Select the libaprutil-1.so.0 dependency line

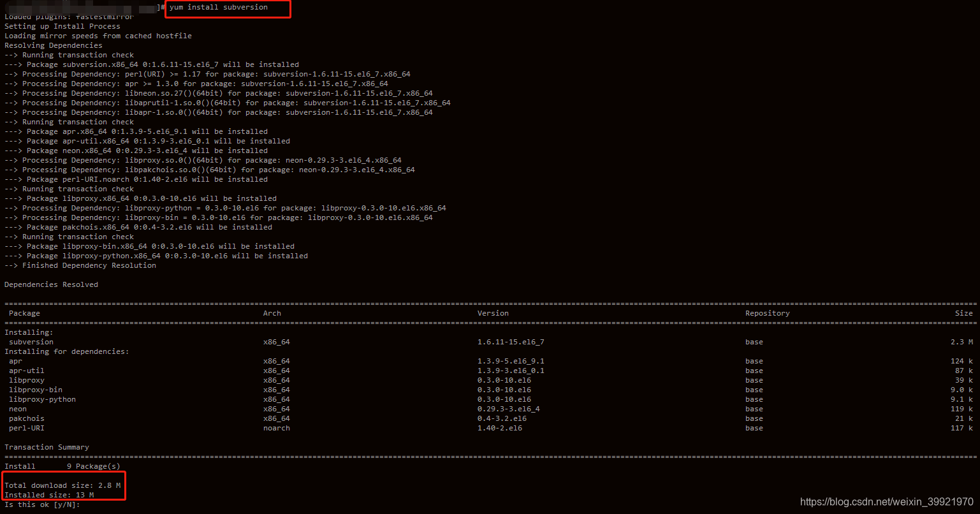[228, 103]
